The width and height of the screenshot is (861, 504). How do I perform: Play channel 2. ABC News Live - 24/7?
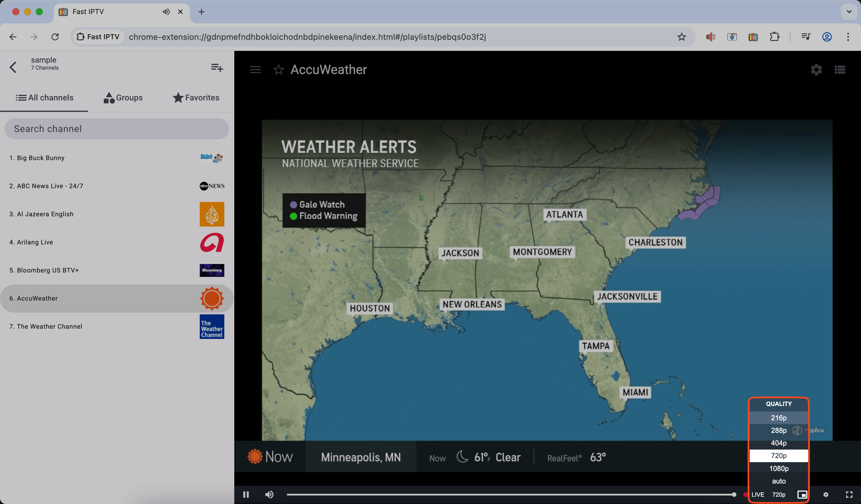click(117, 186)
